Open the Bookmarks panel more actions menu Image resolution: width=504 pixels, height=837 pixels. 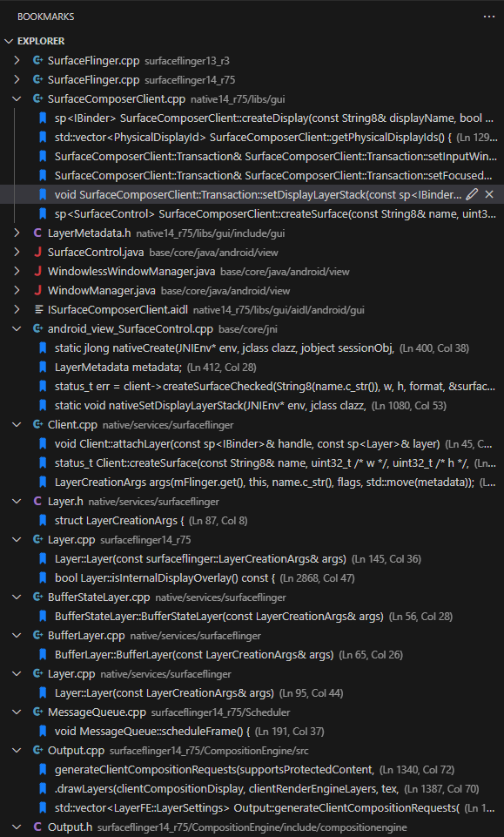(488, 17)
